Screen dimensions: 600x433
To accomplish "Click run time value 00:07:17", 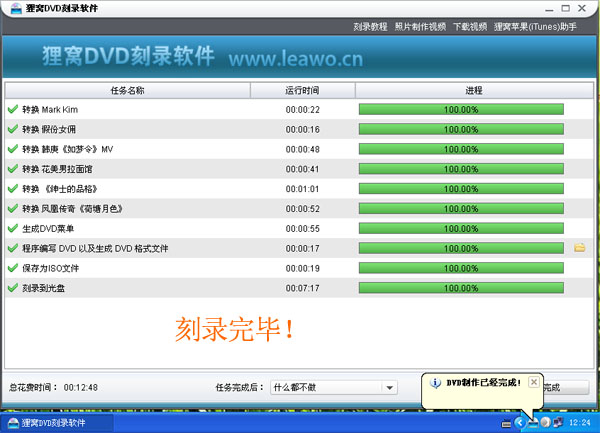I will coord(302,288).
